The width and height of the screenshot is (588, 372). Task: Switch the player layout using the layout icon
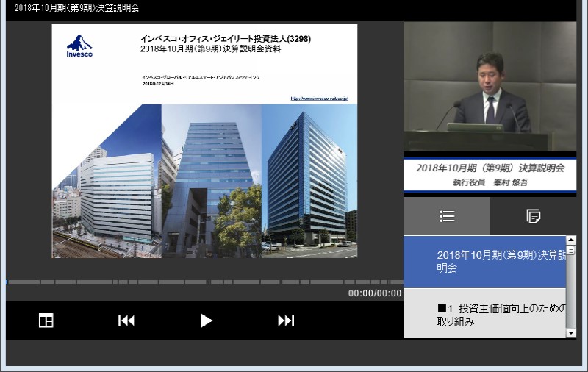(46, 321)
